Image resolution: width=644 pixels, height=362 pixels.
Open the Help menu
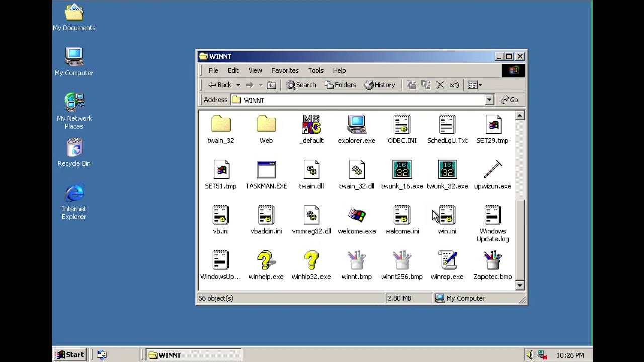click(339, 70)
